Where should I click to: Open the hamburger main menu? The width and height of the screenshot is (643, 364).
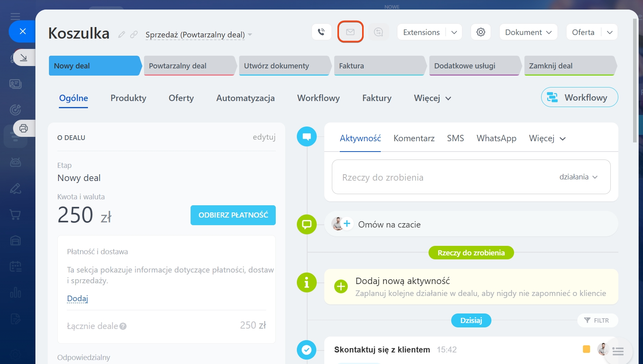point(16,16)
